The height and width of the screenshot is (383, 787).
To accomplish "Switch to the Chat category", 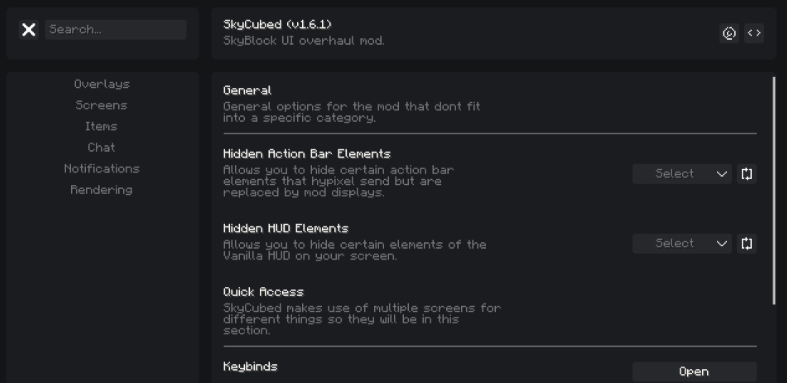I will [x=101, y=148].
